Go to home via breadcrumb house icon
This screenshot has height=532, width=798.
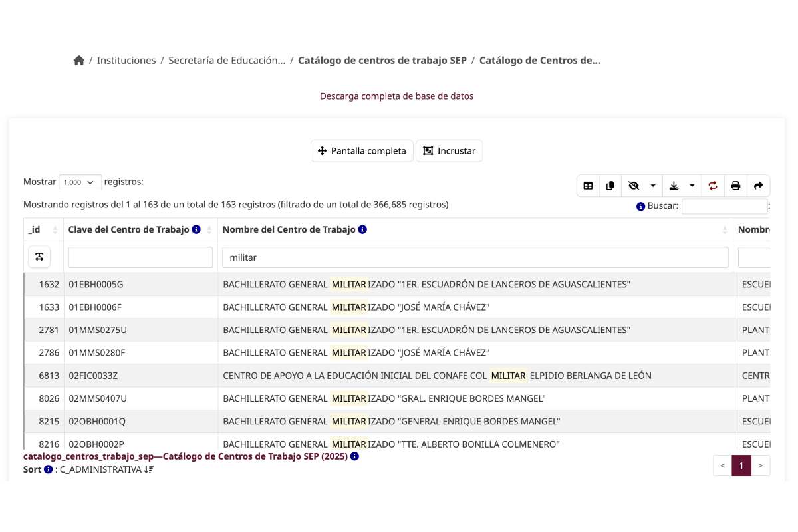tap(79, 61)
